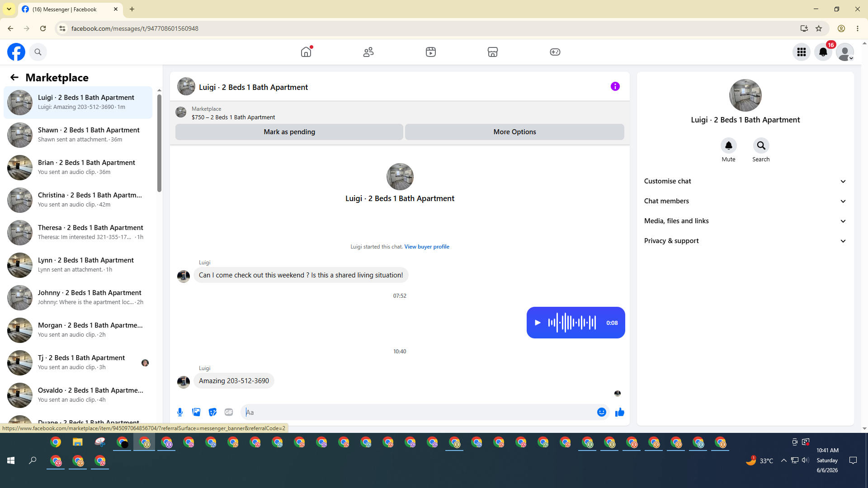Image resolution: width=868 pixels, height=488 pixels.
Task: Open a new browser tab
Action: 132,9
